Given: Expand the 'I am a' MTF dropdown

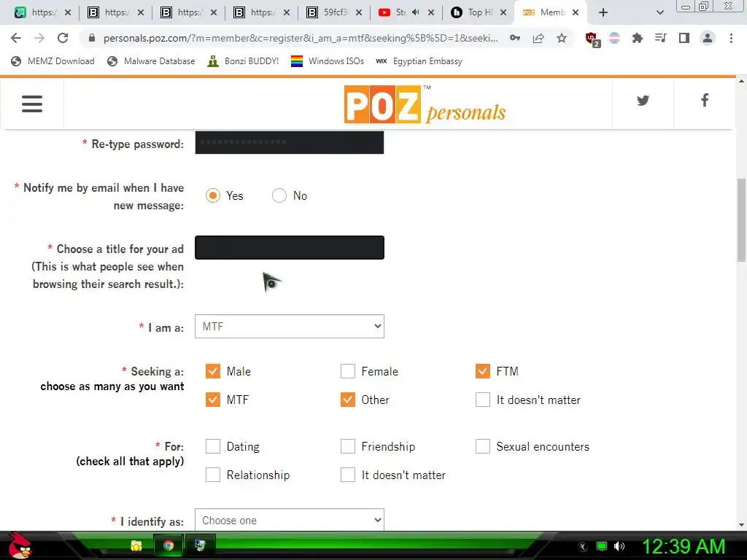Looking at the screenshot, I should (x=289, y=326).
